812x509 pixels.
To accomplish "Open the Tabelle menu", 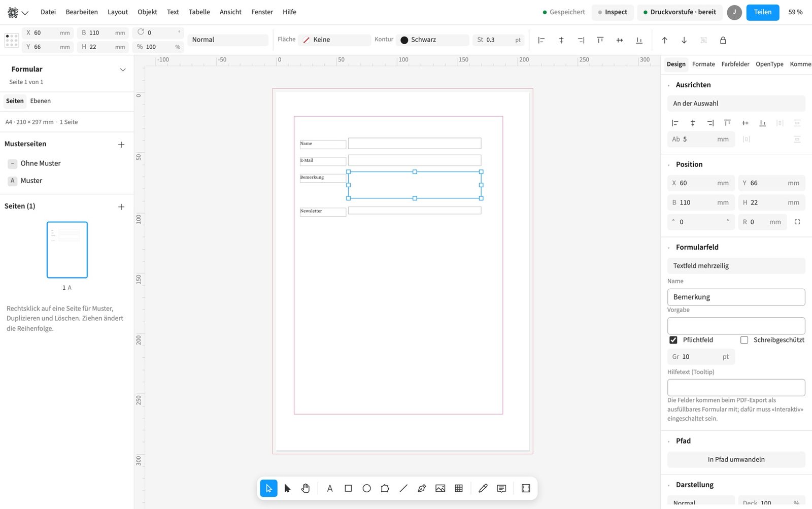I will click(x=199, y=12).
